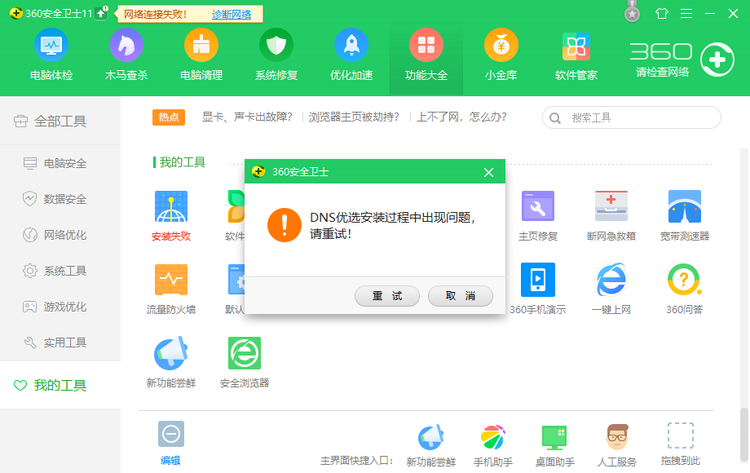The width and height of the screenshot is (750, 473).
Task: Click the 诊断网络 link
Action: coord(232,14)
